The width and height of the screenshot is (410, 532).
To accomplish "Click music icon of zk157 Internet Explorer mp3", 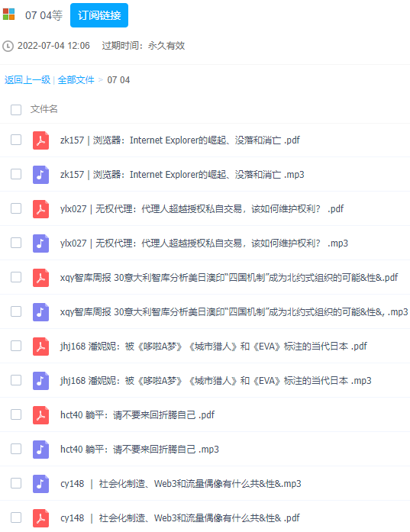I will [x=40, y=174].
